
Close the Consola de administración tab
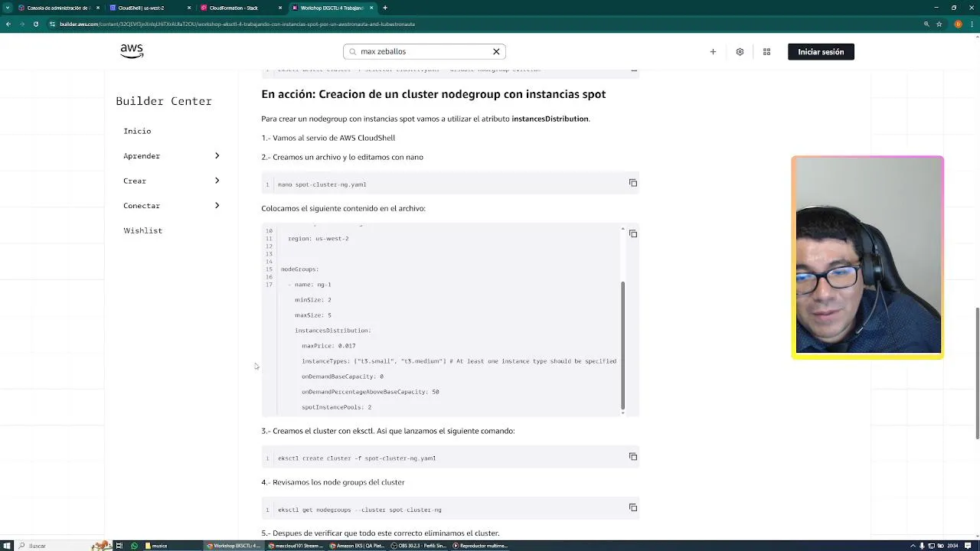click(98, 8)
